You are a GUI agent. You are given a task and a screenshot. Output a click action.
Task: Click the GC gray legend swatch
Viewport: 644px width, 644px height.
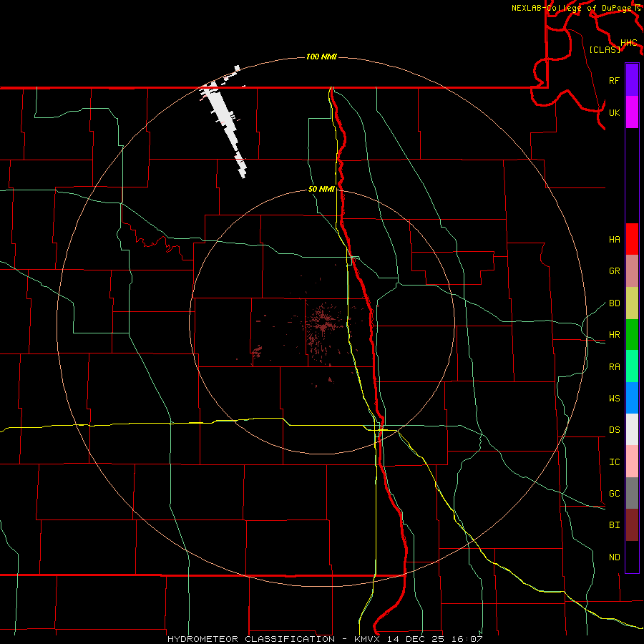coord(632,493)
